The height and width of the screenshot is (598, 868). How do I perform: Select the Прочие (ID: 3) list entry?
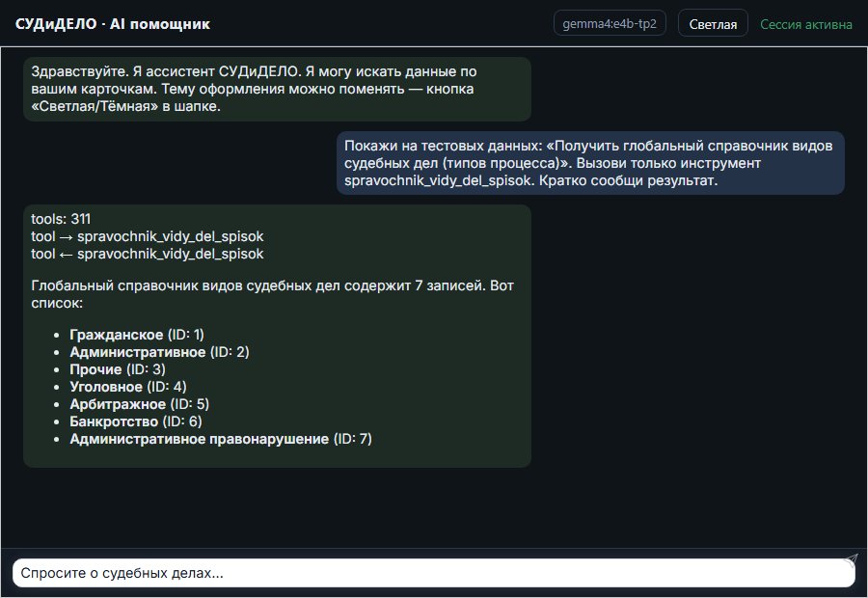pos(118,369)
